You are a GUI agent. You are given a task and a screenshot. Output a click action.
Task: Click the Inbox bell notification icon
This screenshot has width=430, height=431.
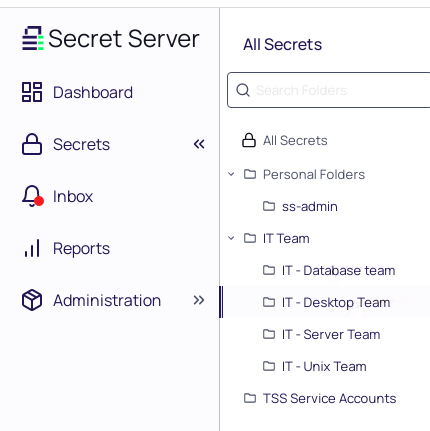[32, 196]
